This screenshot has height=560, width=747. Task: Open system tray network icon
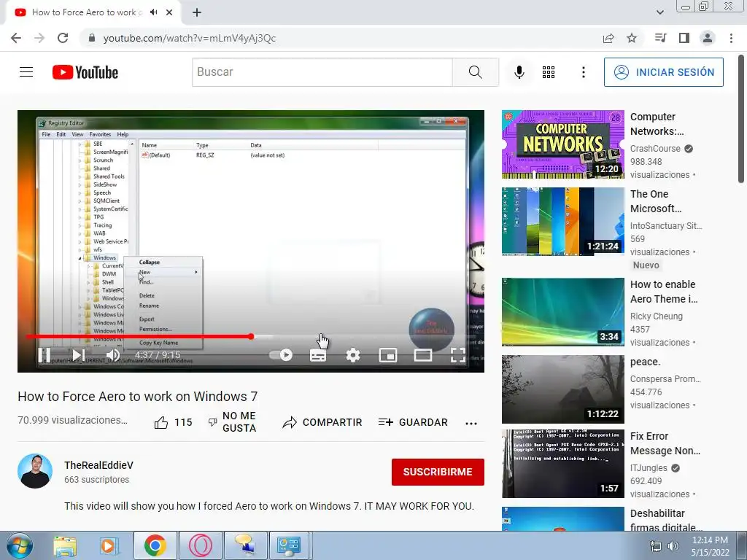[x=655, y=546]
